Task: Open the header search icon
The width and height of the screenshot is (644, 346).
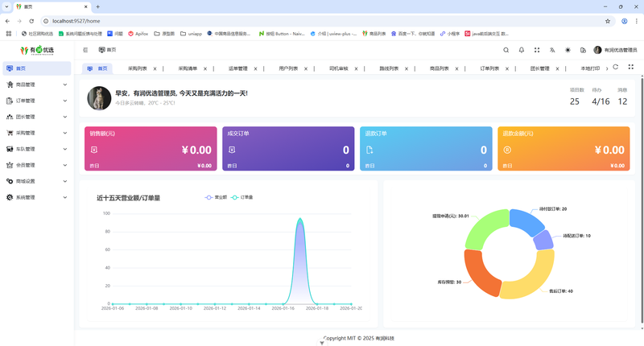Action: coord(506,50)
